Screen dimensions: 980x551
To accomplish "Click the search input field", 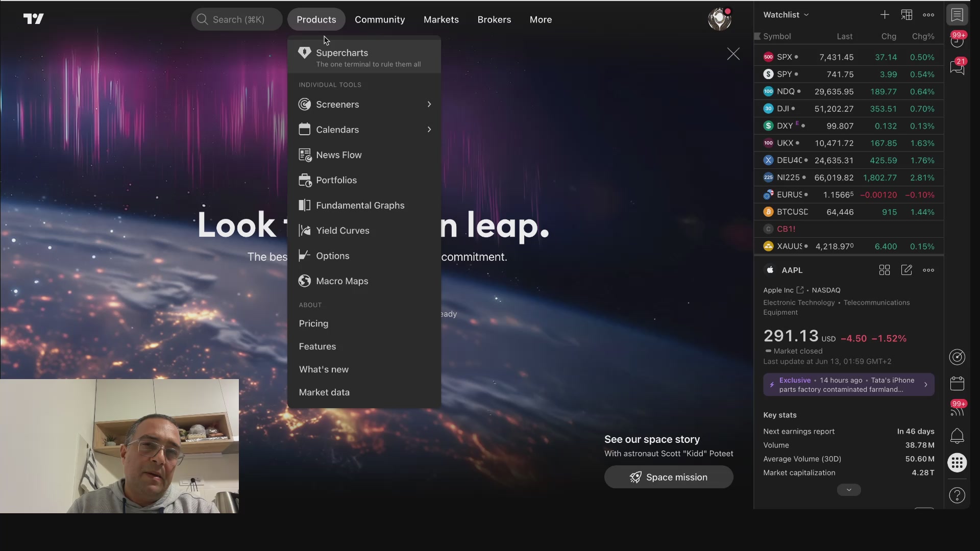I will click(237, 19).
